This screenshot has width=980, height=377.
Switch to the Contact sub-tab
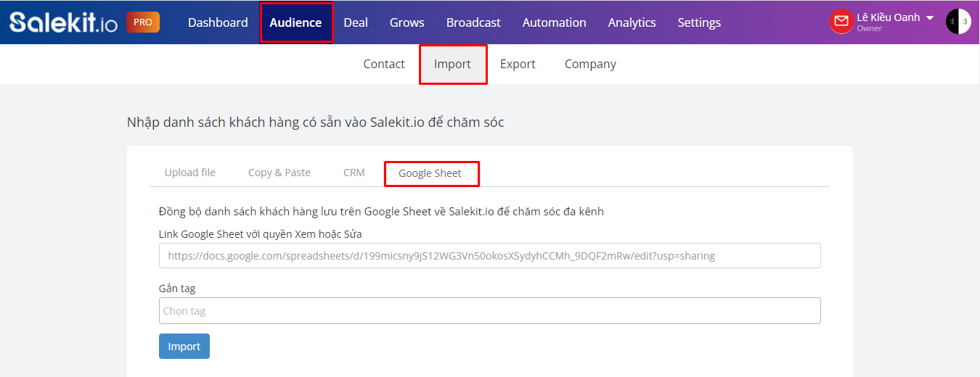coord(384,64)
